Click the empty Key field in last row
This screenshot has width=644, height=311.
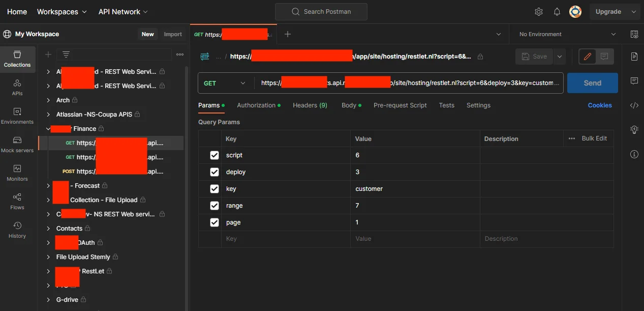pyautogui.click(x=286, y=239)
